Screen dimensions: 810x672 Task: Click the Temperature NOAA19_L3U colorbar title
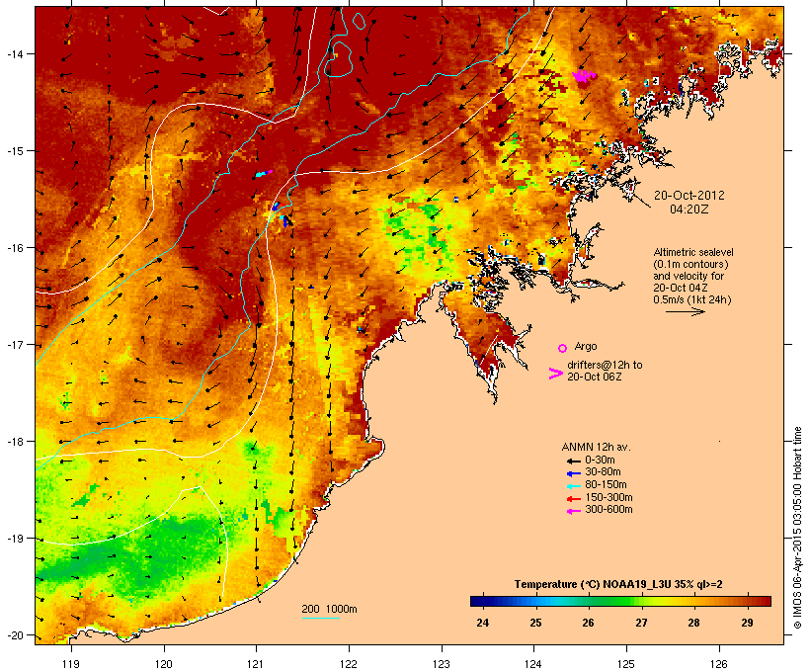pyautogui.click(x=618, y=584)
